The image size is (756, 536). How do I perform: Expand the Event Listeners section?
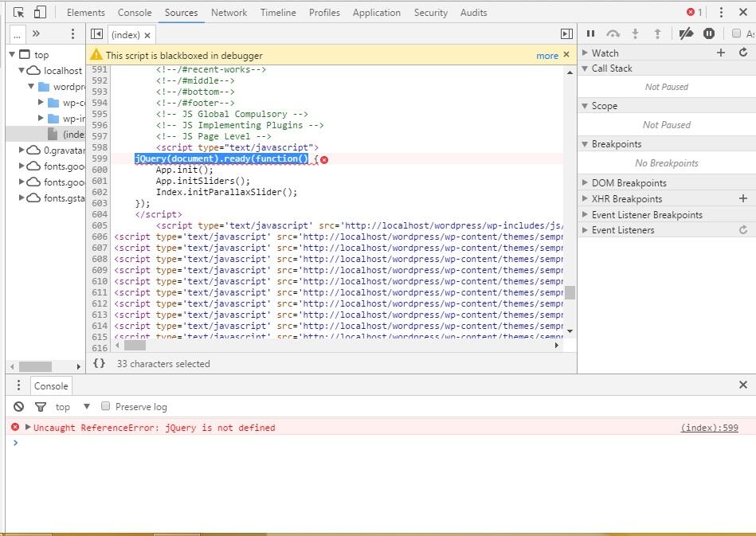[585, 230]
